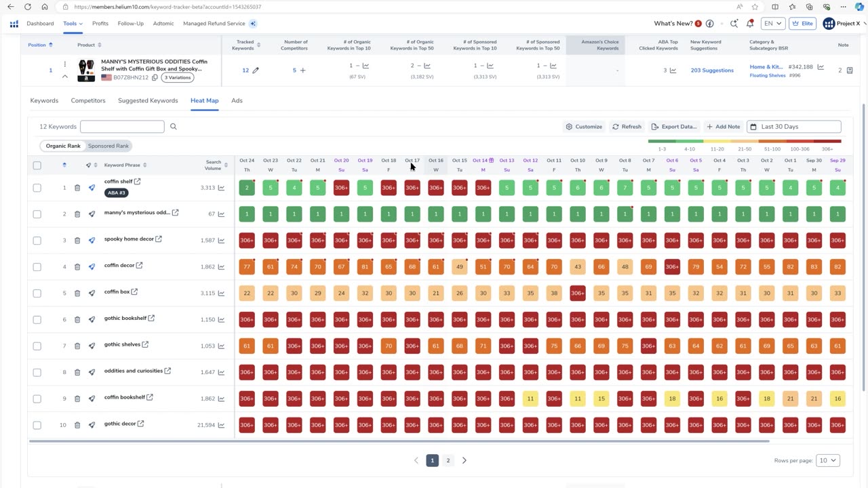Open the browser favorites star icon
The width and height of the screenshot is (868, 488).
755,7
